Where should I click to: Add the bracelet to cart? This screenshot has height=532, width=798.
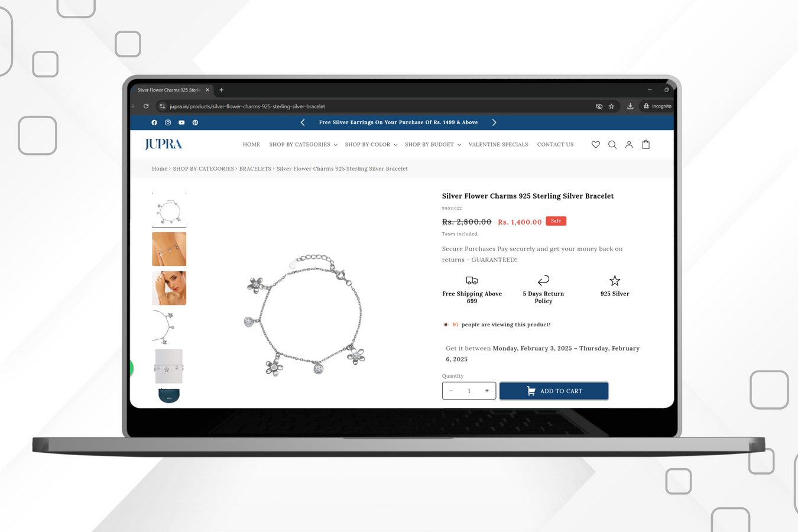pyautogui.click(x=554, y=391)
